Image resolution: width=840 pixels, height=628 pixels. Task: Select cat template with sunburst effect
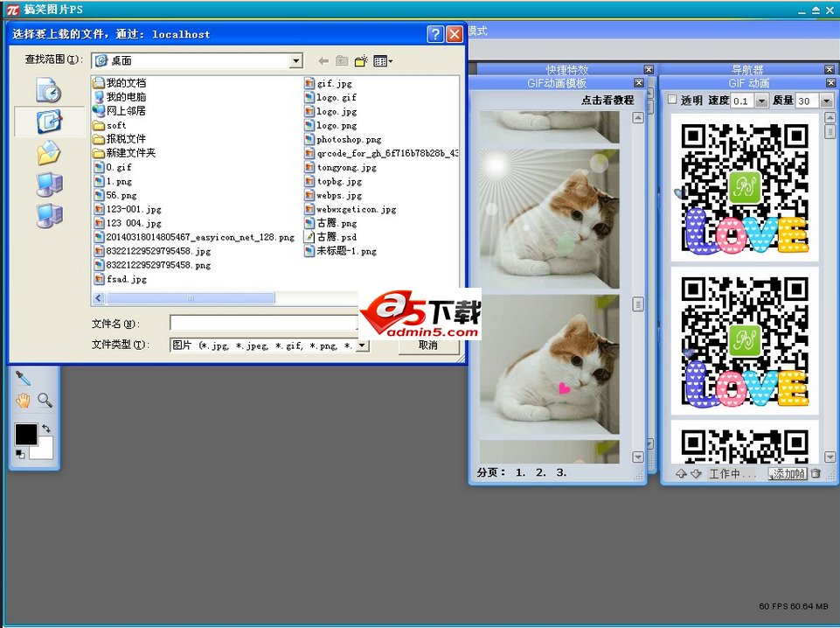[549, 220]
